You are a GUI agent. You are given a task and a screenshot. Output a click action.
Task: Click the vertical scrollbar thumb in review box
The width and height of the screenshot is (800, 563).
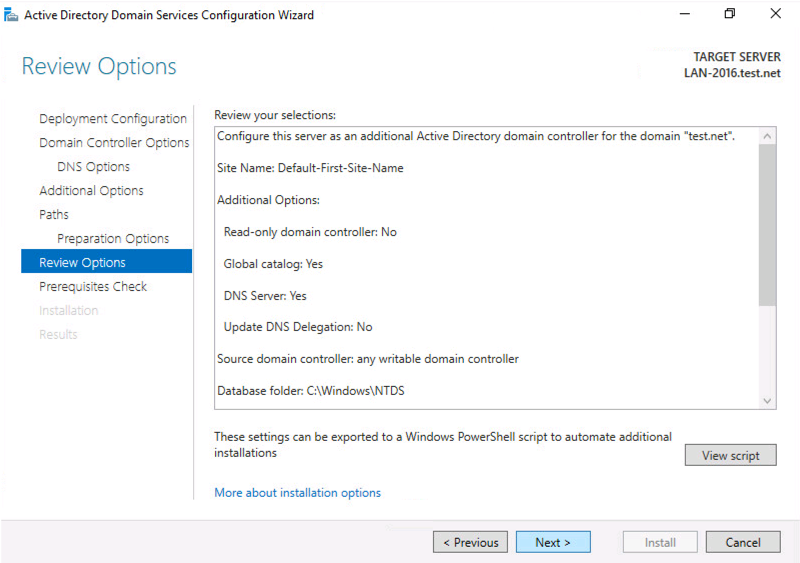point(767,225)
